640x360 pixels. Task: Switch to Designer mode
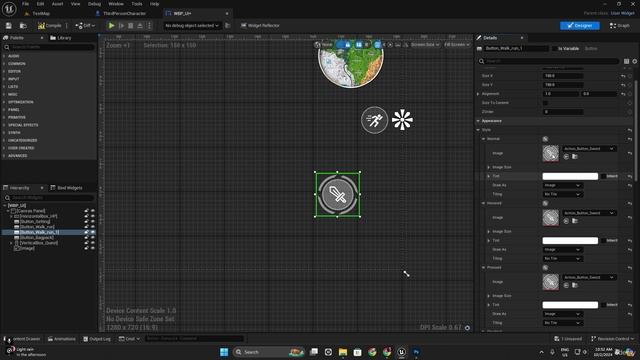click(x=580, y=26)
